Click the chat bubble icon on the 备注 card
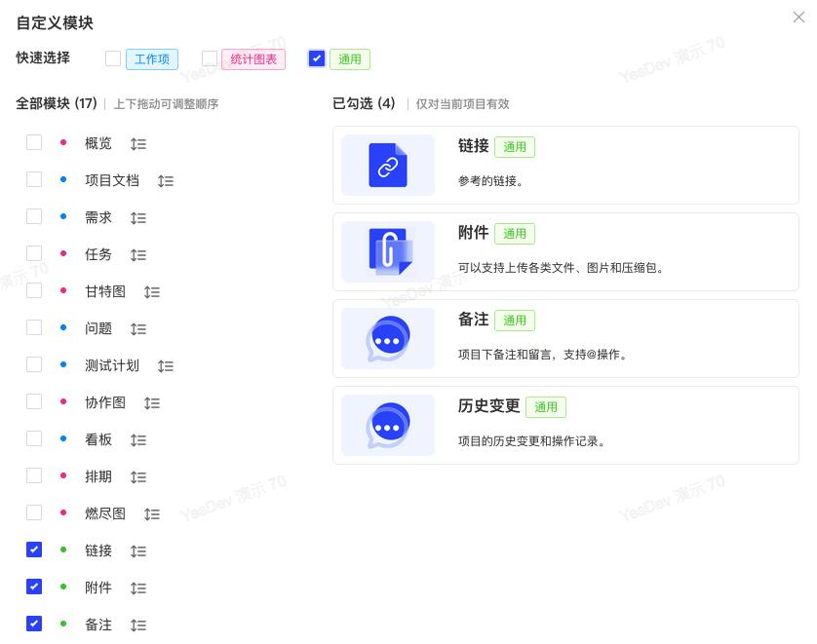 pos(387,338)
